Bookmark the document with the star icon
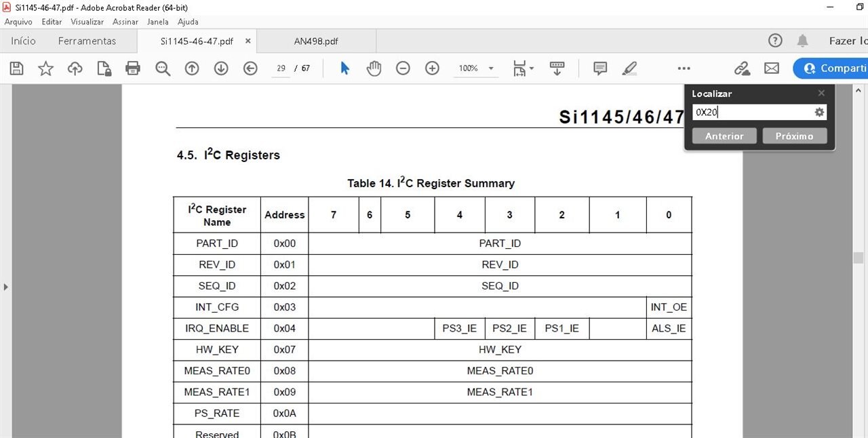The width and height of the screenshot is (868, 438). (45, 68)
